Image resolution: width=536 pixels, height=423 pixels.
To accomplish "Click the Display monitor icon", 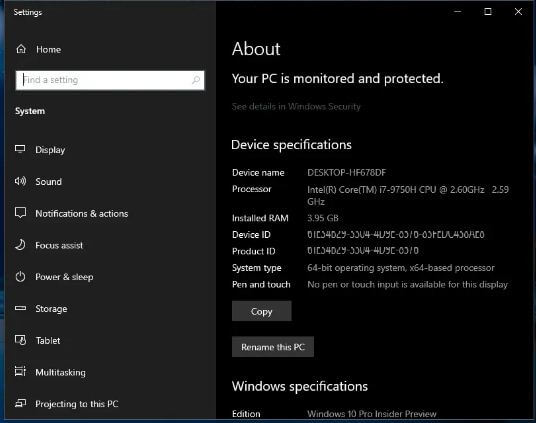I will pyautogui.click(x=20, y=149).
